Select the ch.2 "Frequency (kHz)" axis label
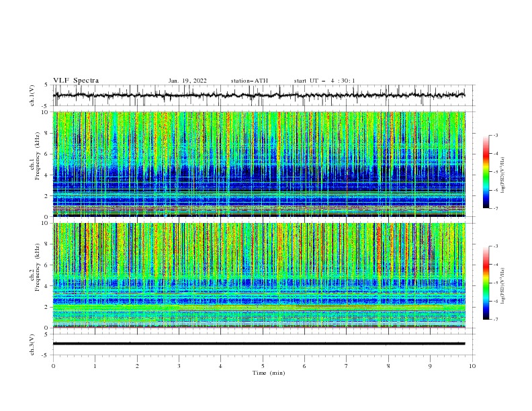Screen dimensions: 532x411 [x=38, y=267]
